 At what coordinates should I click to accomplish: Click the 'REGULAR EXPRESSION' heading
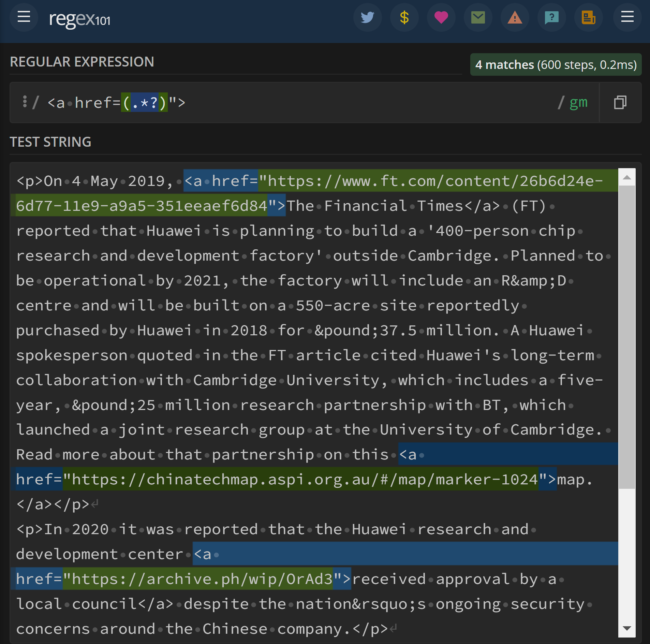[x=82, y=62]
